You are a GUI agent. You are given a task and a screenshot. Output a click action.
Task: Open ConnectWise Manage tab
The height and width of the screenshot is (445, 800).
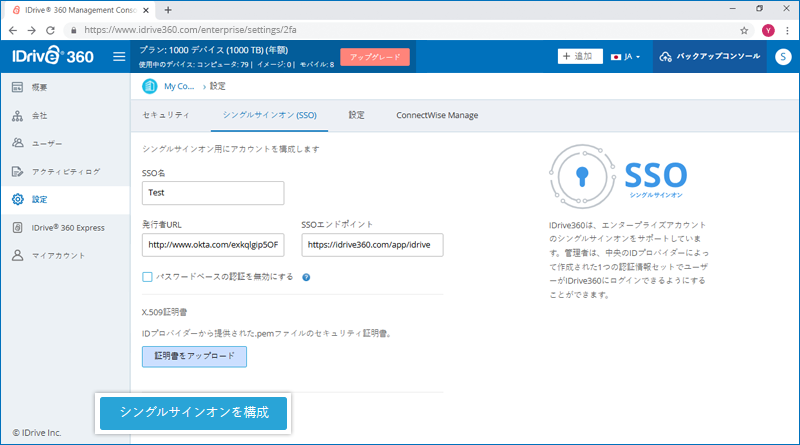437,115
